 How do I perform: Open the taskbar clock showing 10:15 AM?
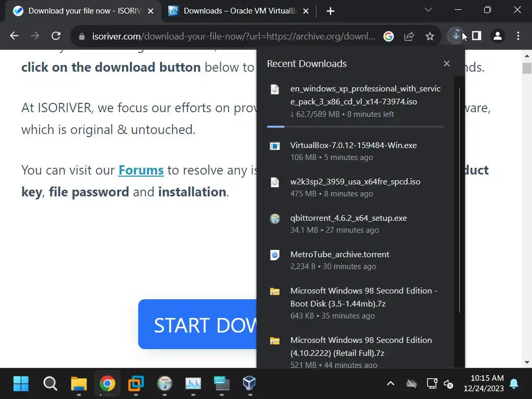pos(484,383)
